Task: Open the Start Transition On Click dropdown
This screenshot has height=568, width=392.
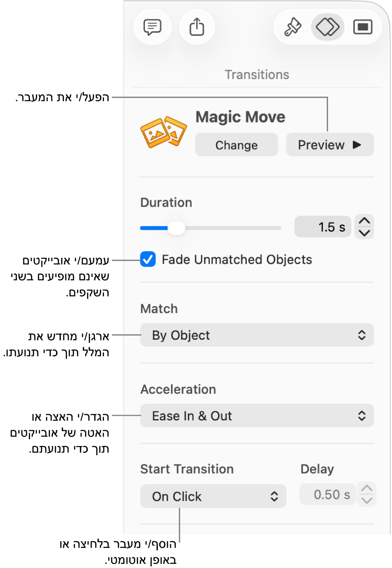Action: tap(213, 496)
